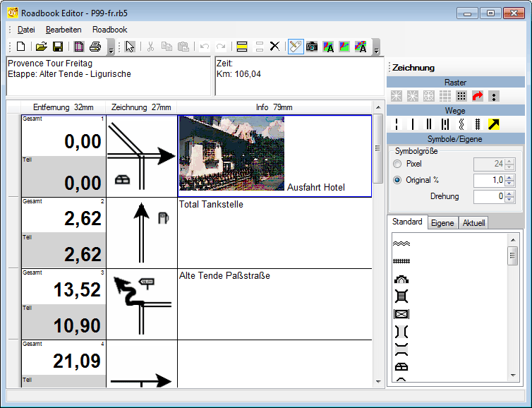Open the Roadbook menu
532x408 pixels.
109,30
